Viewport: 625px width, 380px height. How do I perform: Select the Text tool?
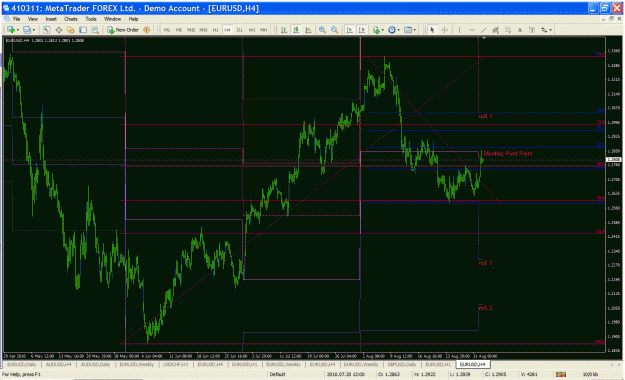tap(520, 30)
